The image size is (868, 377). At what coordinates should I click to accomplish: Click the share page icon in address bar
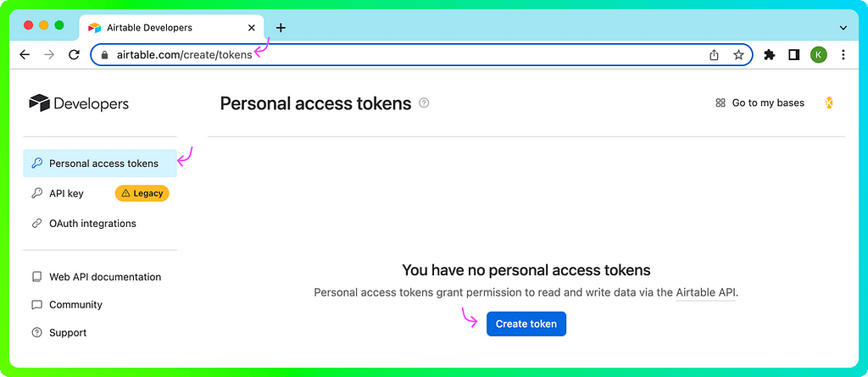coord(714,54)
